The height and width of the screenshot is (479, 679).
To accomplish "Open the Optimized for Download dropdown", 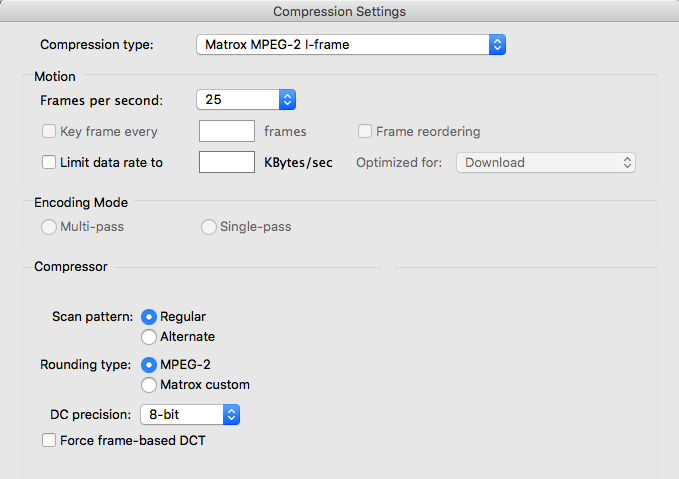I will (546, 162).
